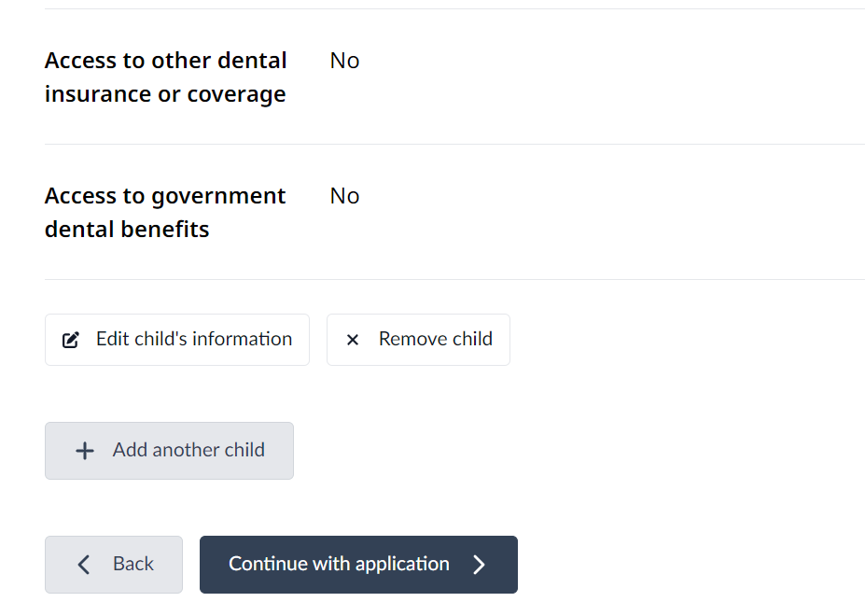The image size is (865, 616).
Task: Select the "No" value for government dental benefits
Action: pos(344,196)
